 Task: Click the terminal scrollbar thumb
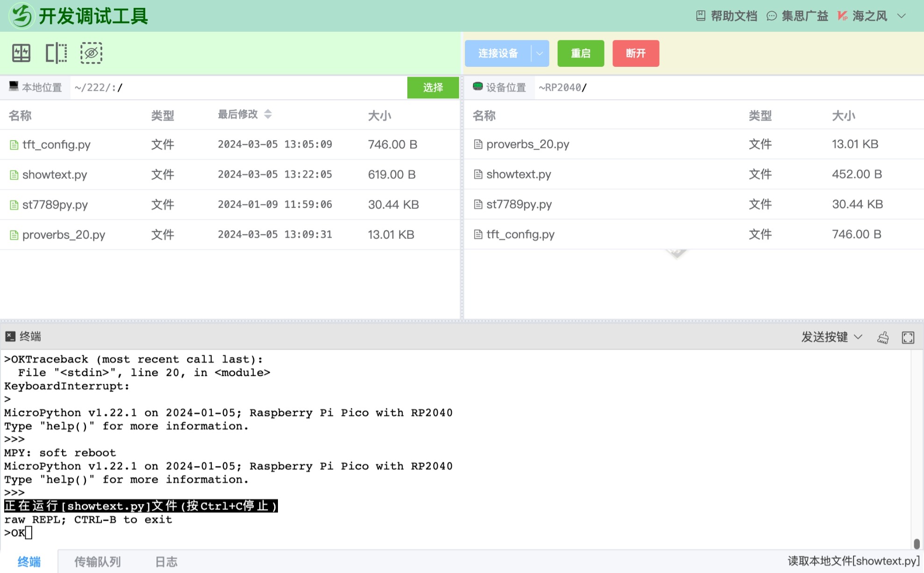[916, 544]
